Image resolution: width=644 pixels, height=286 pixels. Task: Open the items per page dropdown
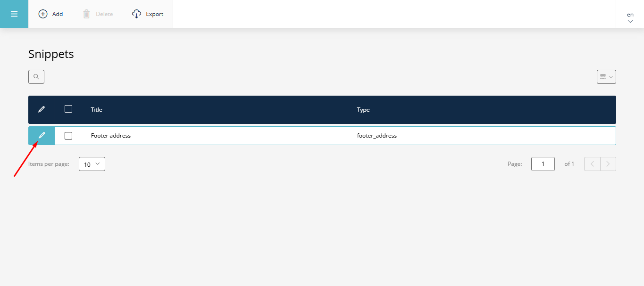pyautogui.click(x=92, y=164)
